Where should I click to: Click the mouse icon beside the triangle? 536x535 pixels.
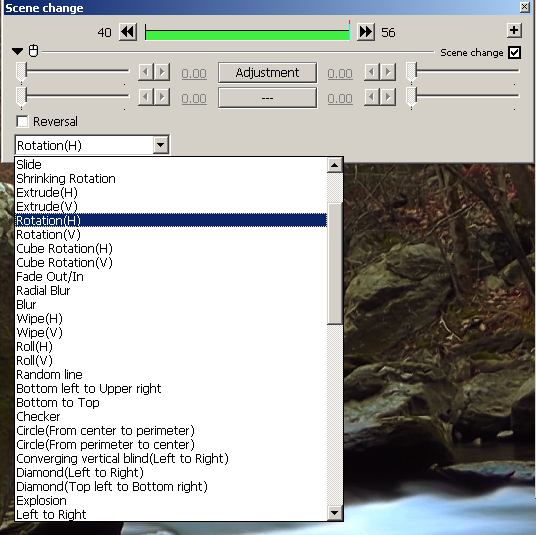(x=33, y=51)
